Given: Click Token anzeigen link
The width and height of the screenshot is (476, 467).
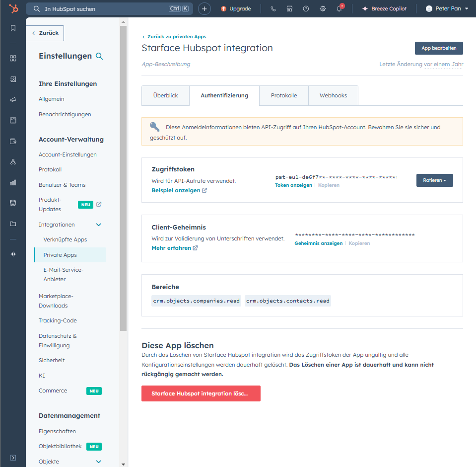Looking at the screenshot, I should coord(293,185).
